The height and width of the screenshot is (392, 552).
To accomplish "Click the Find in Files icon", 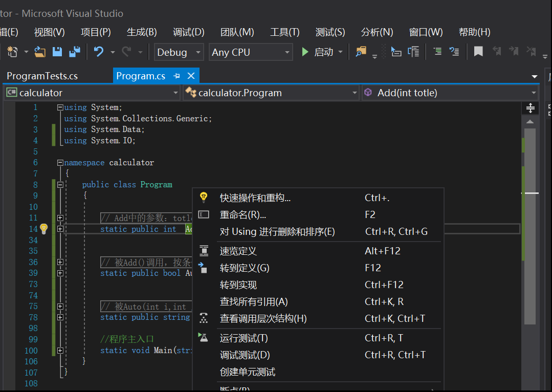I will pyautogui.click(x=361, y=52).
